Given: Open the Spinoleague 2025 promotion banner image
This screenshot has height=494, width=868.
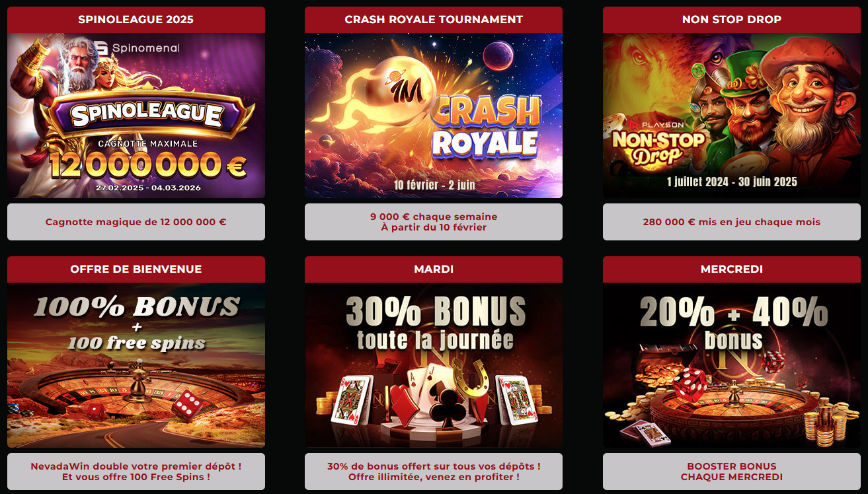Looking at the screenshot, I should [x=136, y=116].
